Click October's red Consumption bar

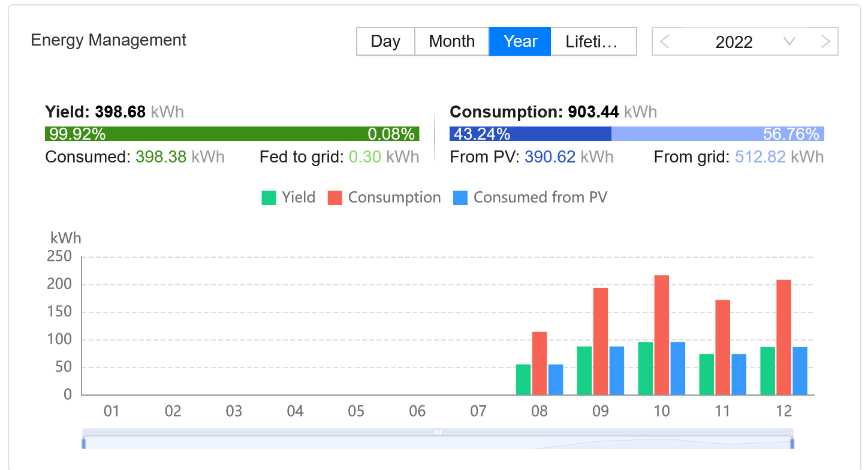pos(662,335)
